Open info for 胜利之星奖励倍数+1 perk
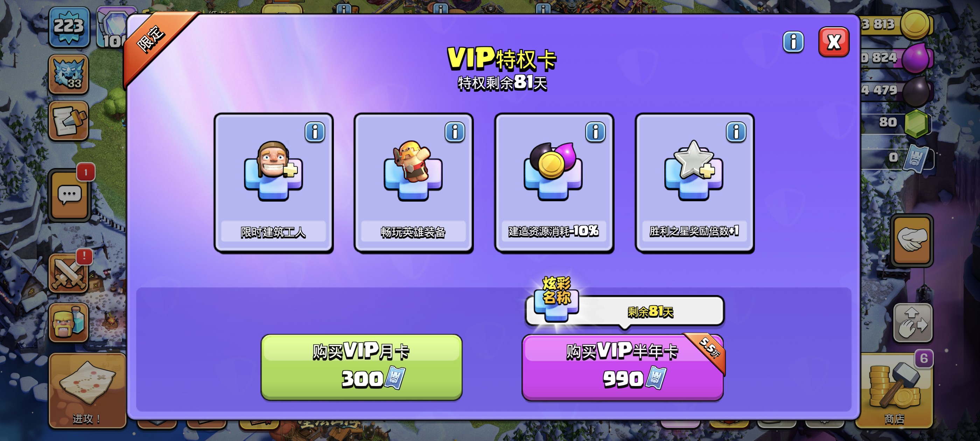Screen dimensions: 980x441 [x=736, y=132]
